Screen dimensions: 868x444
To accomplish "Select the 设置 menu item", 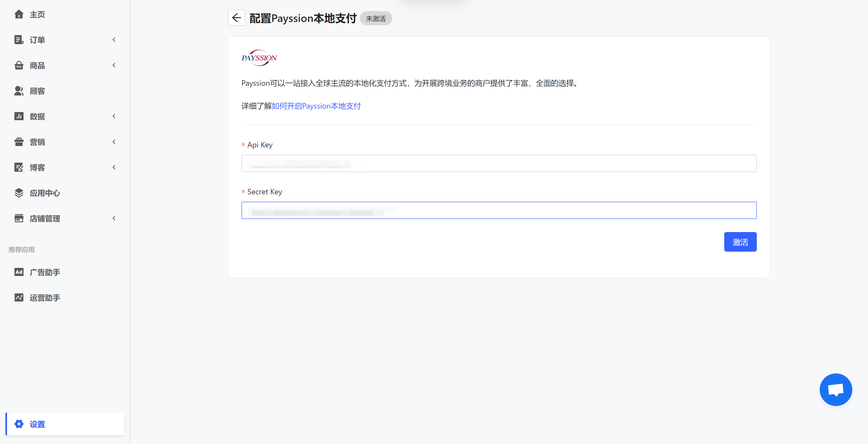I will coord(65,424).
